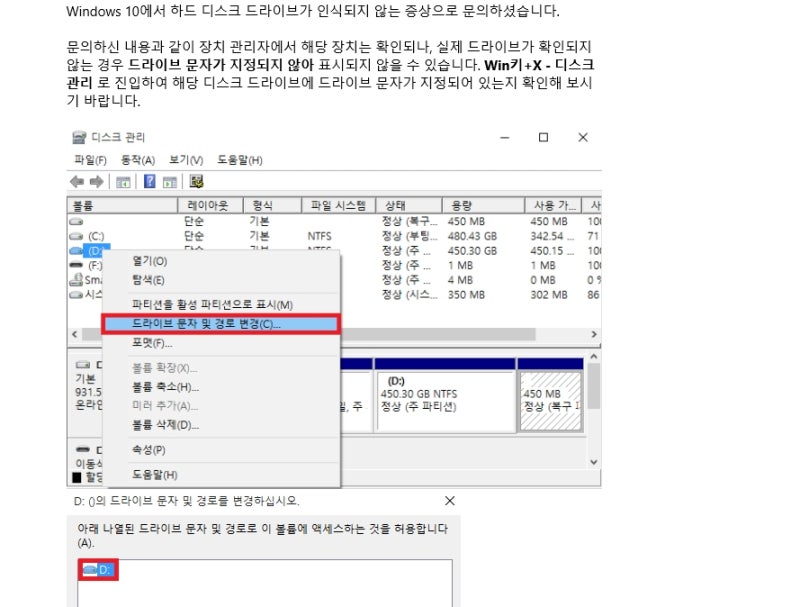Viewport: 800px width, 607px height.
Task: Choose 볼륨 축소(H)... from the context menu
Action: [x=221, y=387]
